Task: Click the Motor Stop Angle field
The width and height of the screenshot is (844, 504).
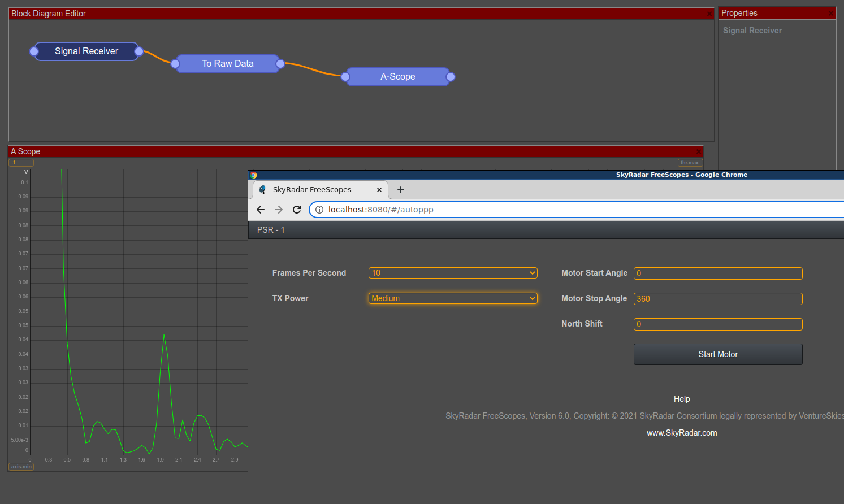Action: 718,299
